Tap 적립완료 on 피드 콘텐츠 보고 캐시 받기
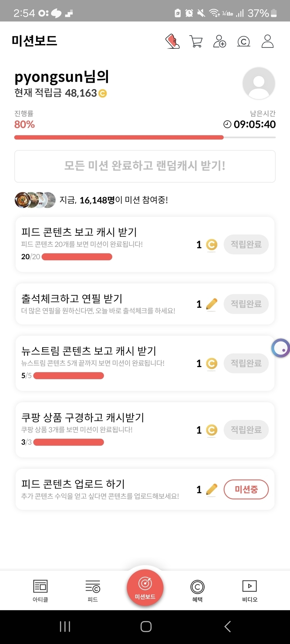This screenshot has width=290, height=644. (x=246, y=244)
